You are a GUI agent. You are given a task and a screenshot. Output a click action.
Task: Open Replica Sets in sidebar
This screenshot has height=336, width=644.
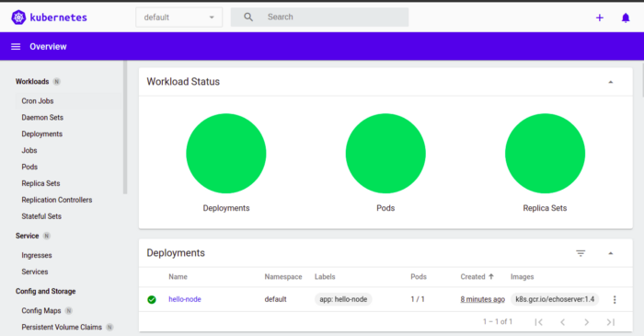pos(40,183)
